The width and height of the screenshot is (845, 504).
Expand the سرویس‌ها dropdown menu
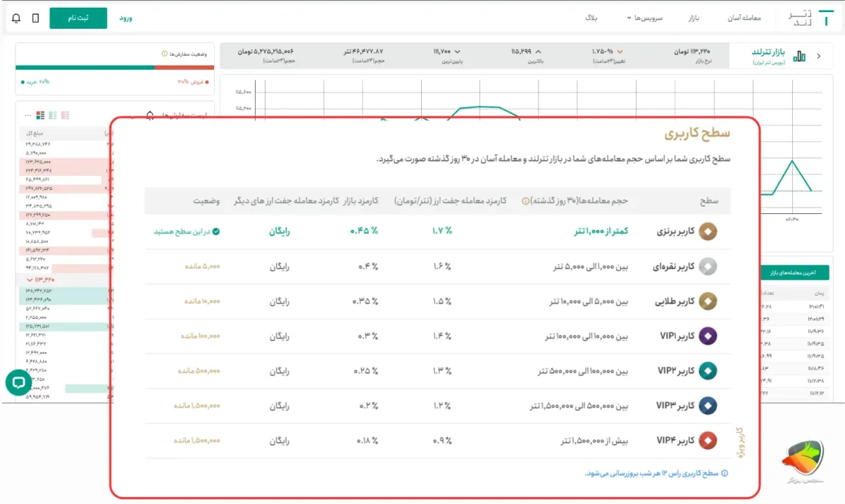pyautogui.click(x=644, y=18)
